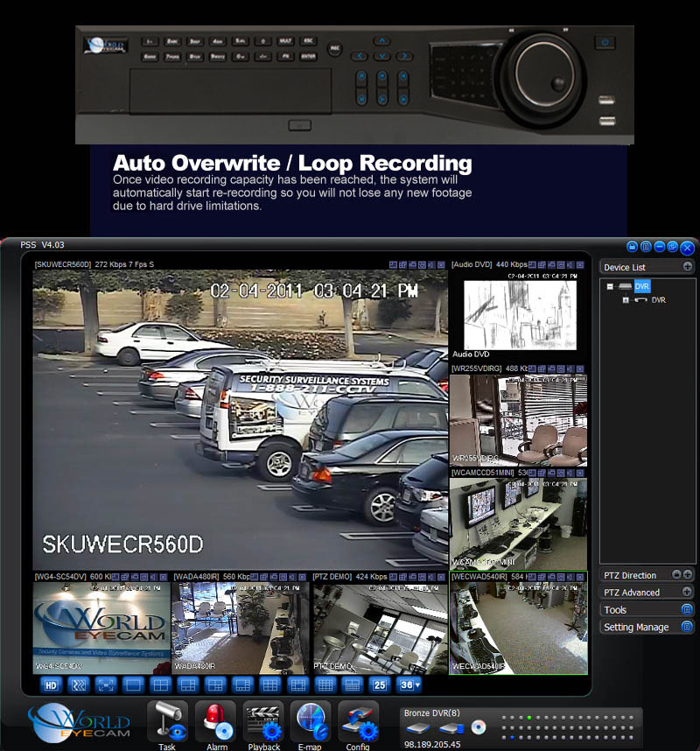700x751 pixels.
Task: Click the disc burner CD icon
Action: click(x=479, y=727)
